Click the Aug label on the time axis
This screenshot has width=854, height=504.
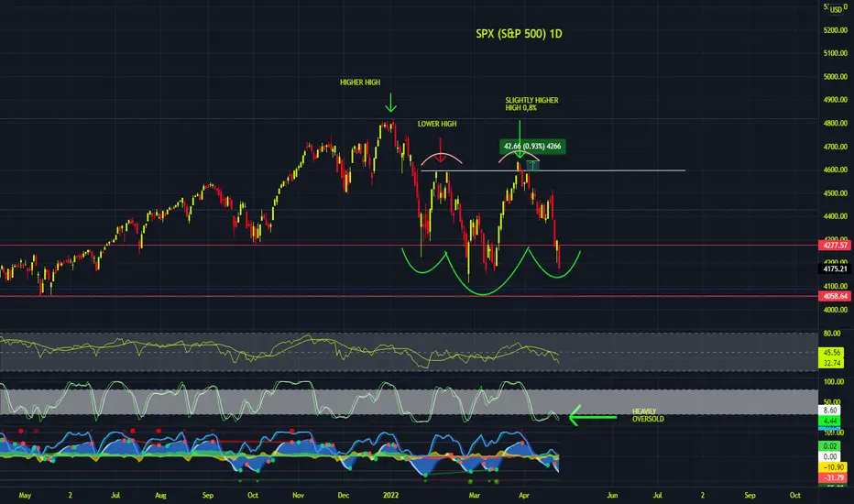160,495
